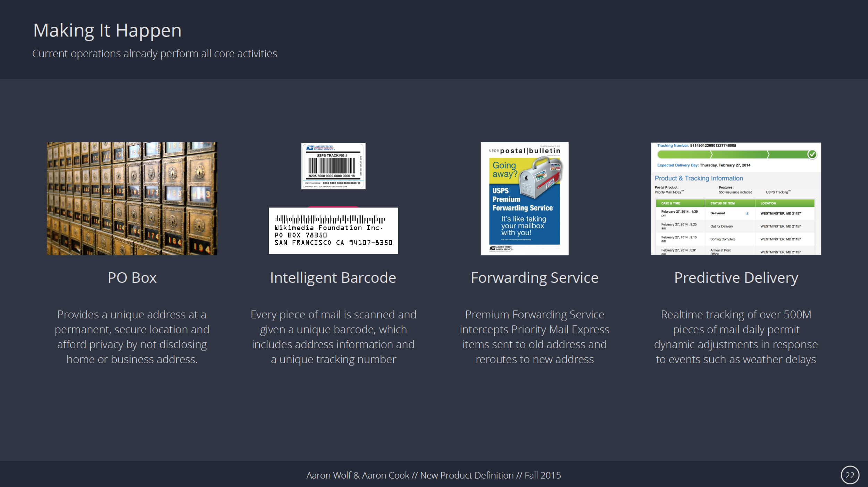Image resolution: width=868 pixels, height=487 pixels.
Task: Select the "Predictive Delivery" heading
Action: [736, 278]
